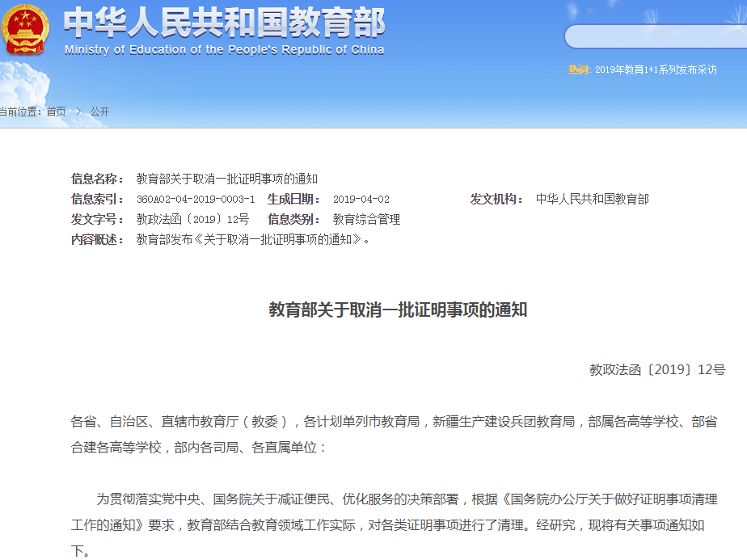Image resolution: width=747 pixels, height=560 pixels.
Task: Click the 发文机构 label
Action: pyautogui.click(x=496, y=199)
